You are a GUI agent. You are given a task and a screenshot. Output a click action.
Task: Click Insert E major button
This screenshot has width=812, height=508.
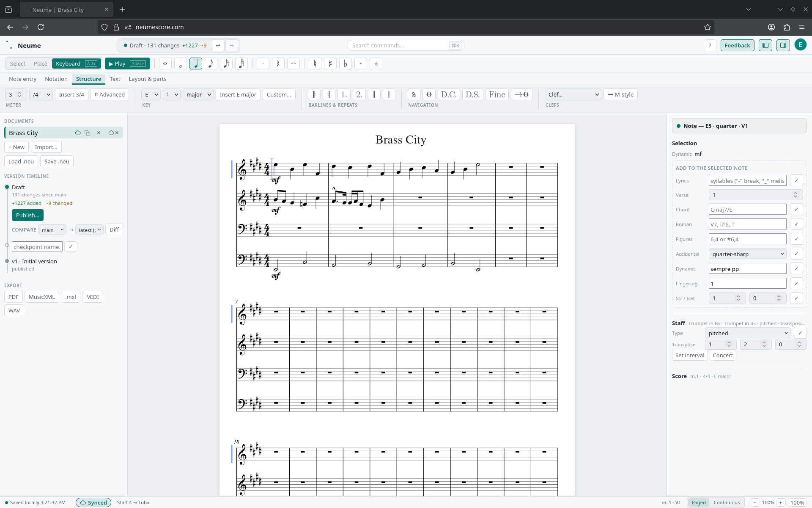coord(238,94)
